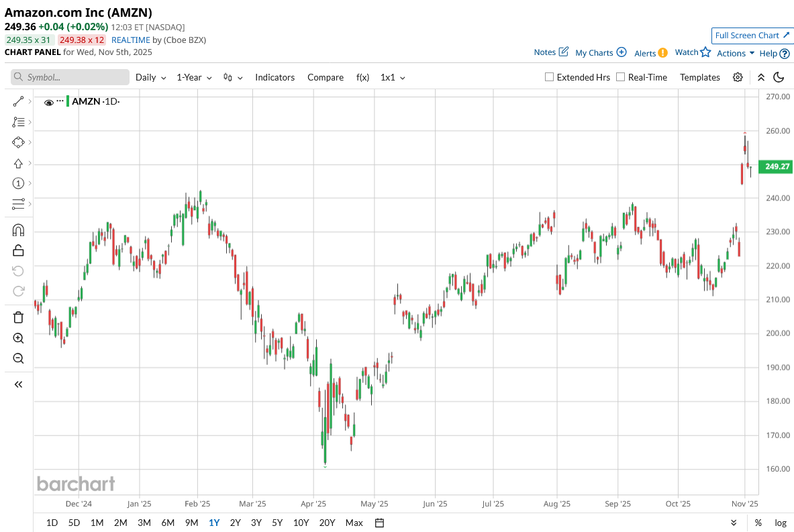
Task: Expand the 1x1 grid layout dropdown
Action: (393, 77)
